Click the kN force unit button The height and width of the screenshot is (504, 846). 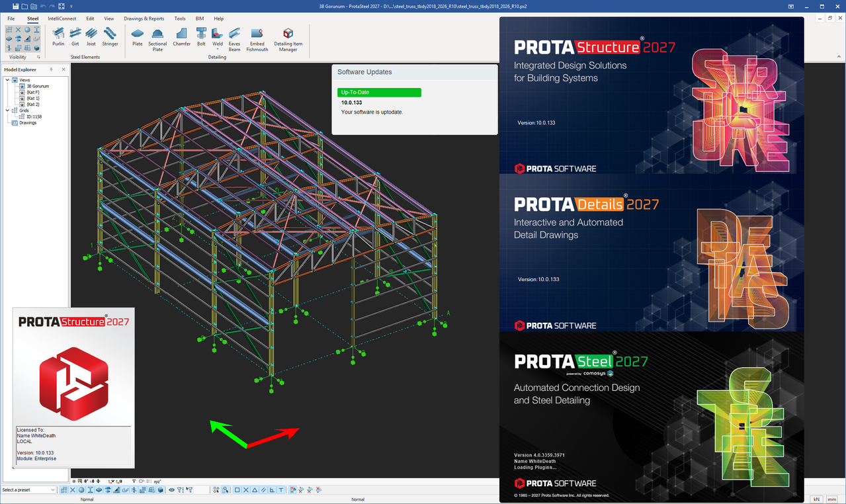[816, 499]
